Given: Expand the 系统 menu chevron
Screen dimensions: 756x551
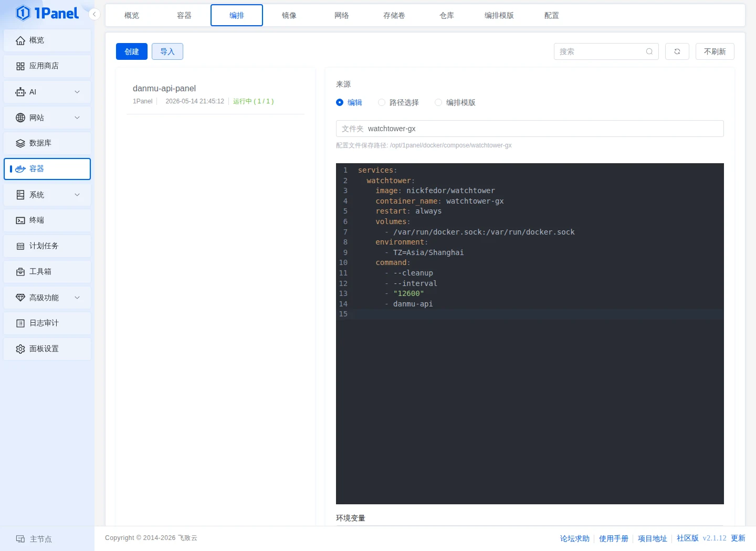Looking at the screenshot, I should coord(77,195).
